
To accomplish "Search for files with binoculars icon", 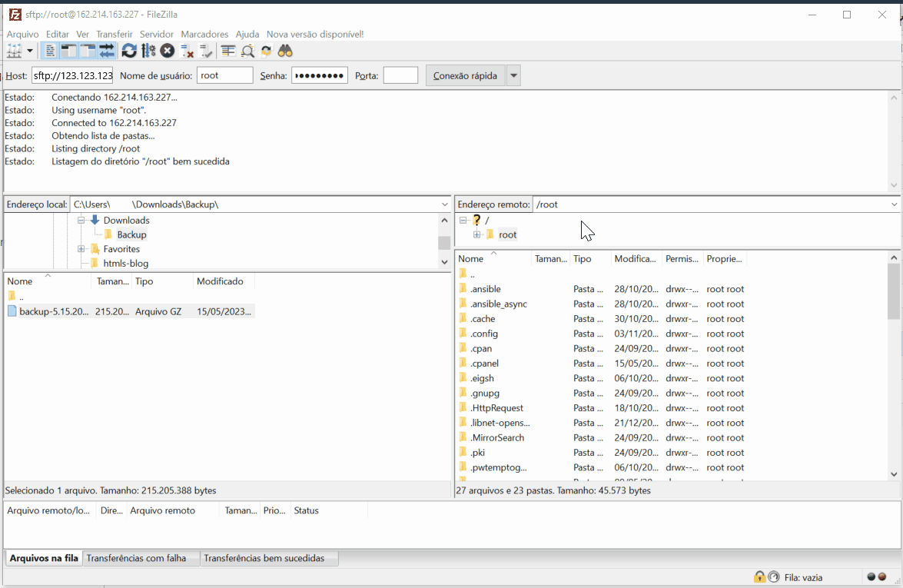I will tap(285, 51).
